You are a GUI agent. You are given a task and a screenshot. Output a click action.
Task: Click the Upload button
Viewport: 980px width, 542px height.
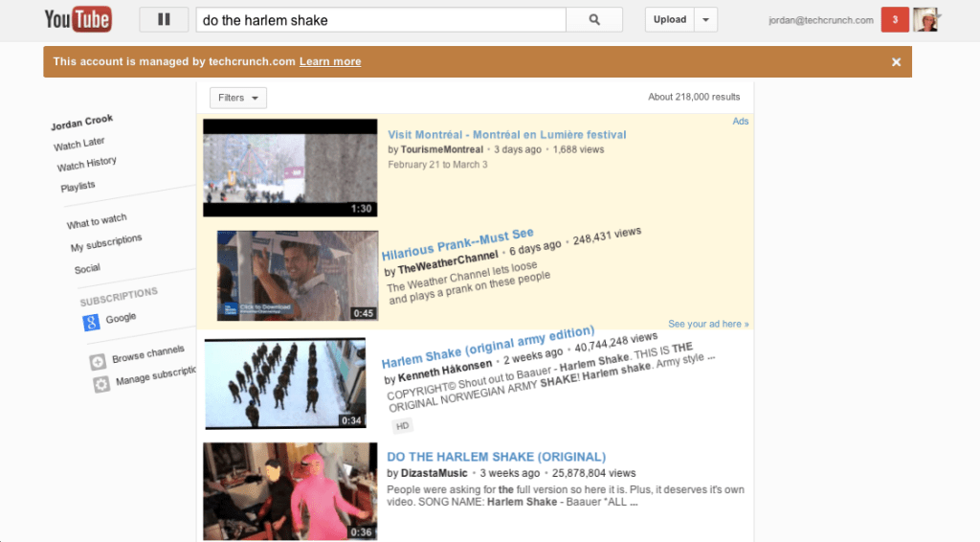(x=669, y=19)
